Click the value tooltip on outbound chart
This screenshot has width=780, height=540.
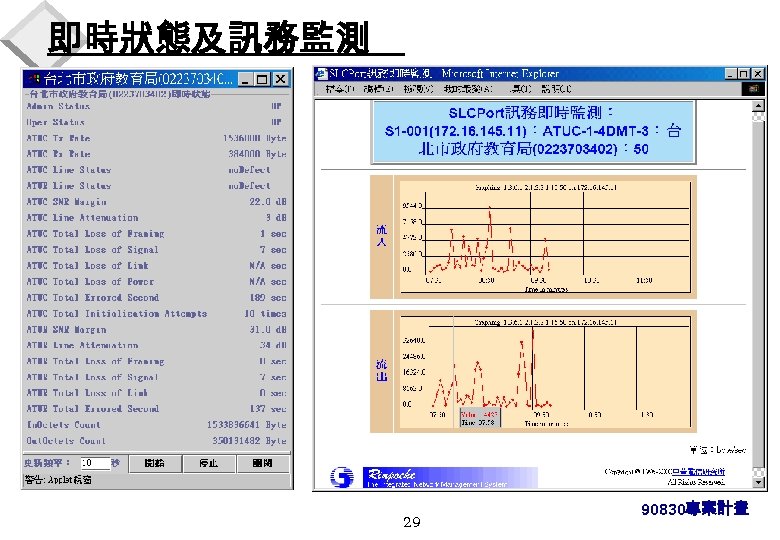479,418
